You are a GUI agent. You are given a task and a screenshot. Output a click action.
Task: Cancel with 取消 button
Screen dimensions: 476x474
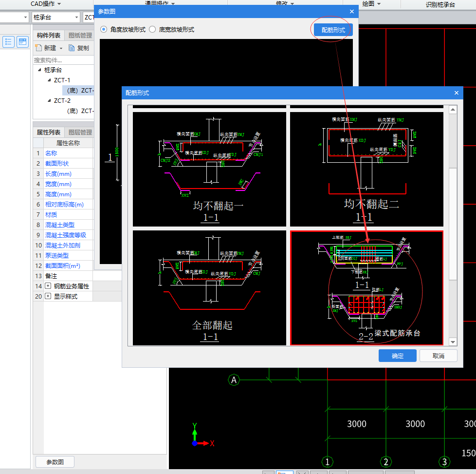click(438, 356)
